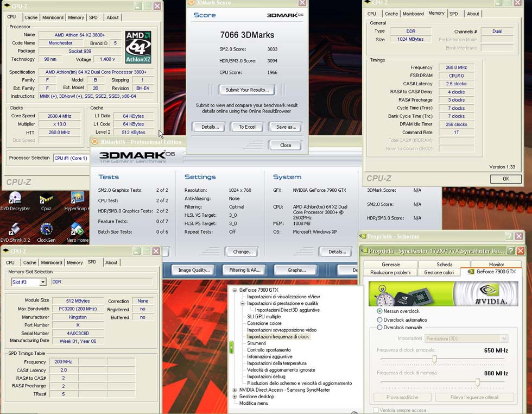Image resolution: width=532 pixels, height=414 pixels.
Task: Click Save as button in Score window
Action: 286,127
